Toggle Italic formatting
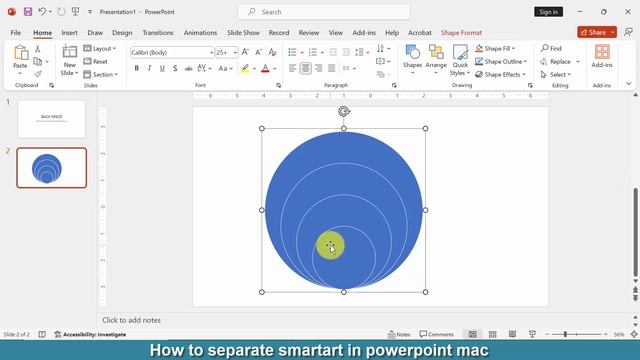The width and height of the screenshot is (640, 360). point(149,69)
